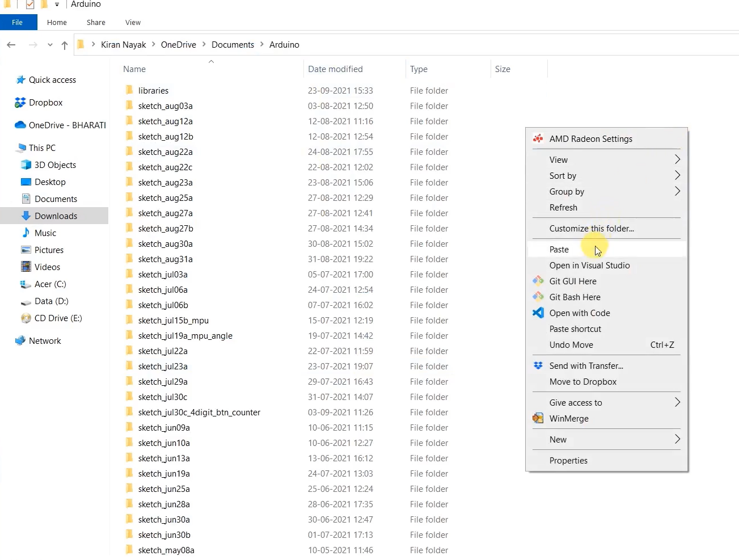Viewport: 739px width, 560px height.
Task: Switch to the View ribbon tab
Action: click(133, 22)
